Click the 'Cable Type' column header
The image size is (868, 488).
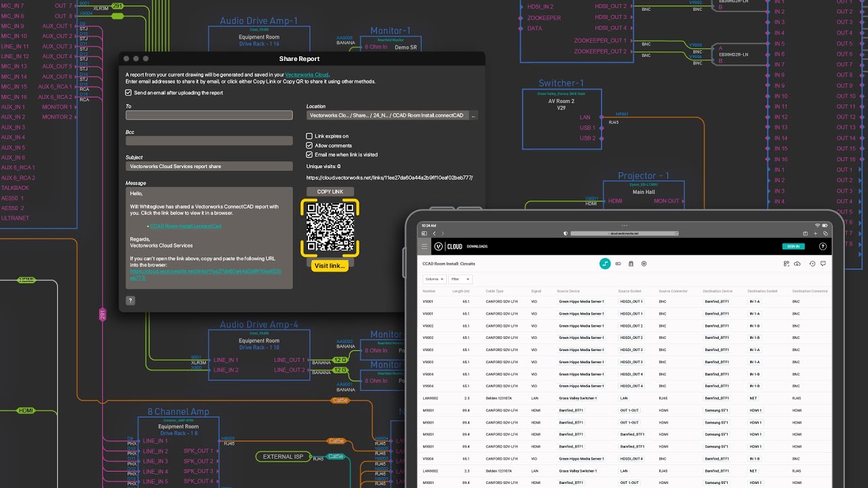coord(494,291)
